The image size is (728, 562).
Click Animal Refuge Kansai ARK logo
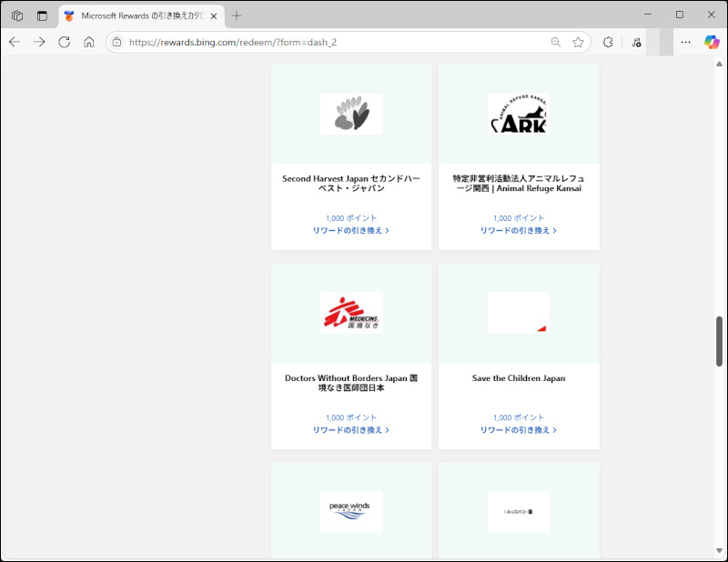point(519,114)
